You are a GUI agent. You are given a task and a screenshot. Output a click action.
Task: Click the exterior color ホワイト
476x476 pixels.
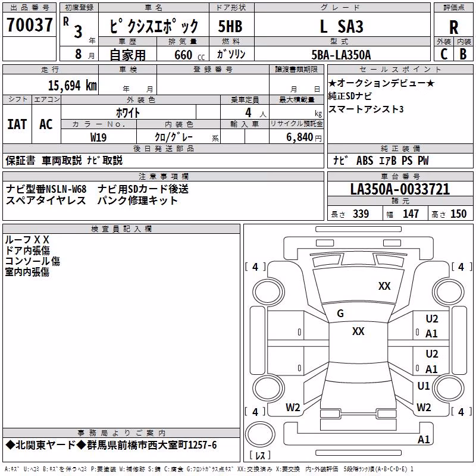click(128, 112)
